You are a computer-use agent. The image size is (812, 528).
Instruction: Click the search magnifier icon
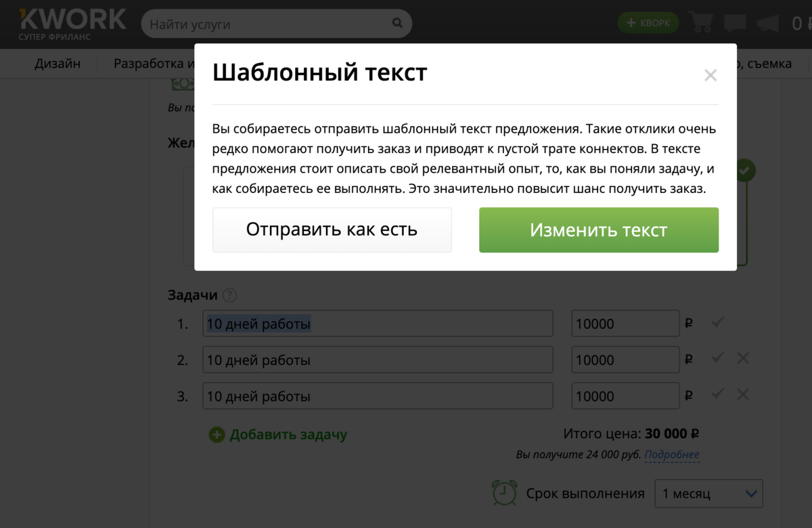(x=397, y=23)
